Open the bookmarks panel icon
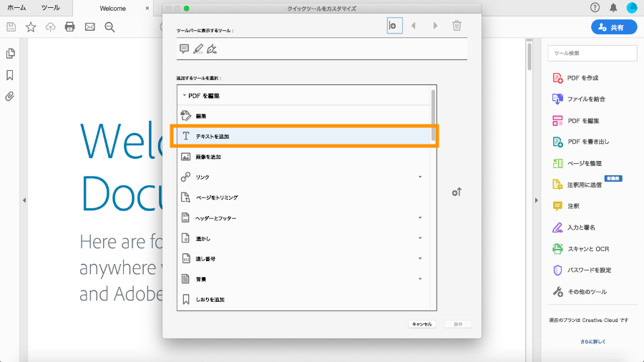The image size is (644, 362). click(10, 75)
